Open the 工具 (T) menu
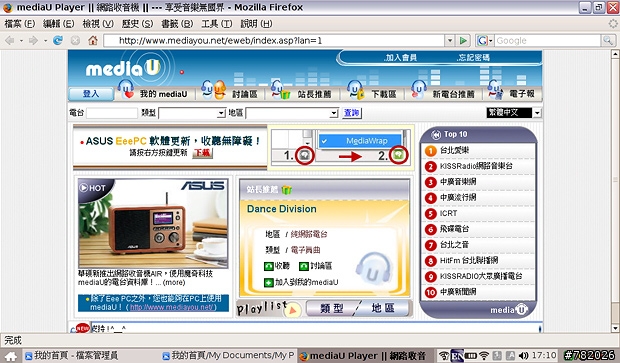620x363 pixels. pyautogui.click(x=216, y=24)
